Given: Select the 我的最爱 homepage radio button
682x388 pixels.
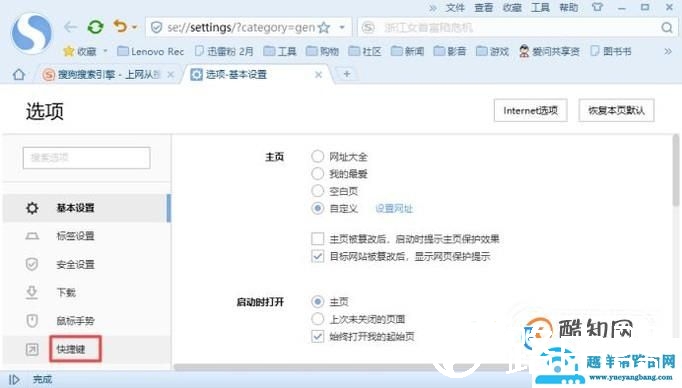Looking at the screenshot, I should coord(318,174).
